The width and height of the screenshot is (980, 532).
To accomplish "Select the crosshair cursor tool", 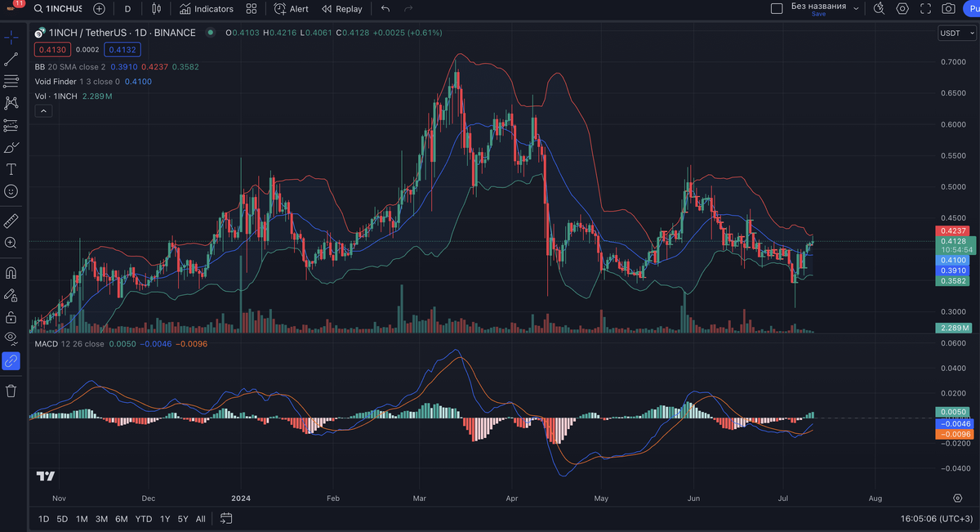I will pos(11,38).
